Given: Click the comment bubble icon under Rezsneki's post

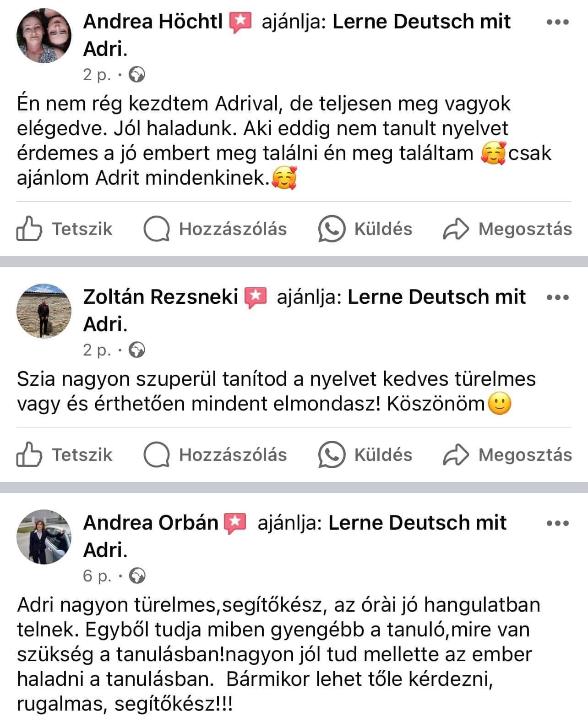Looking at the screenshot, I should click(x=157, y=455).
